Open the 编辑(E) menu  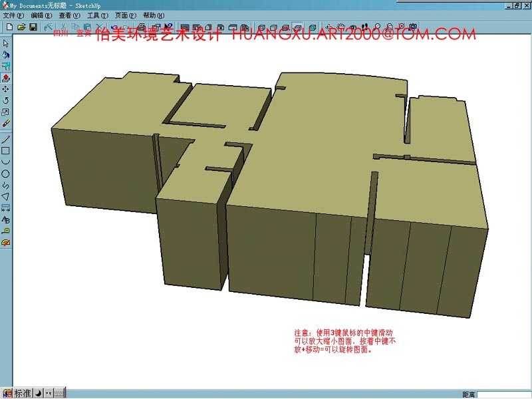tap(41, 15)
